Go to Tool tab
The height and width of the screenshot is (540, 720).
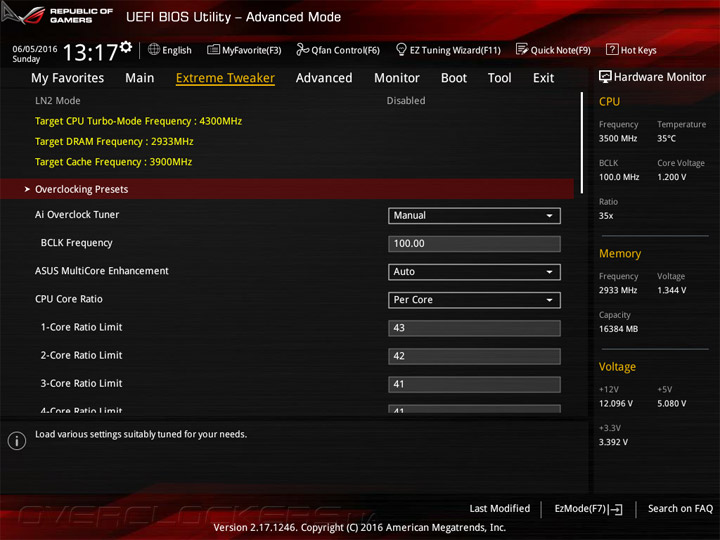500,78
